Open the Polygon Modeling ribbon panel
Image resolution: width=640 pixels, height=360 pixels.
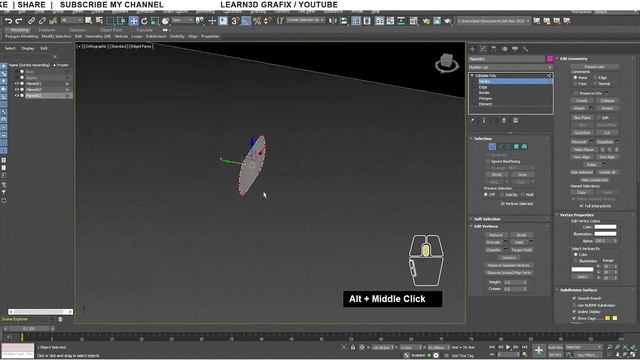click(x=22, y=36)
